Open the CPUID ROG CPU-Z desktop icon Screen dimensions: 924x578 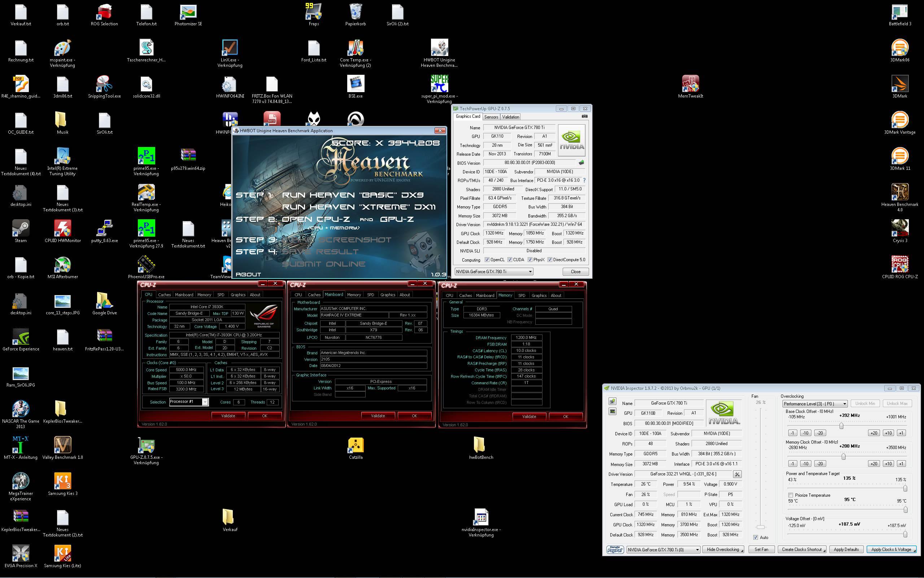pyautogui.click(x=899, y=268)
